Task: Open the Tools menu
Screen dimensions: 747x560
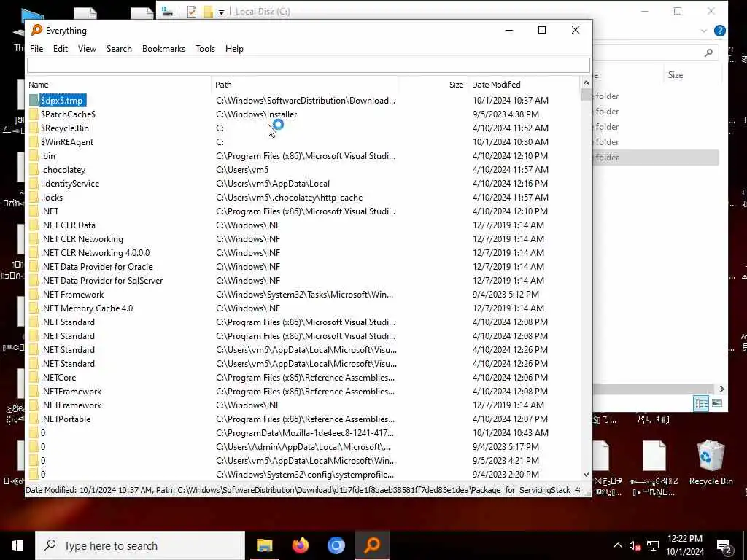Action: tap(205, 49)
